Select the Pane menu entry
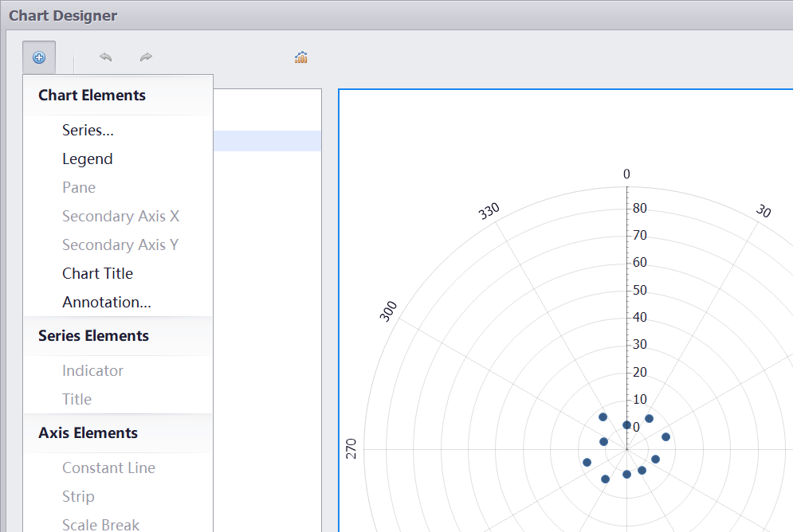This screenshot has height=532, width=793. pyautogui.click(x=79, y=187)
